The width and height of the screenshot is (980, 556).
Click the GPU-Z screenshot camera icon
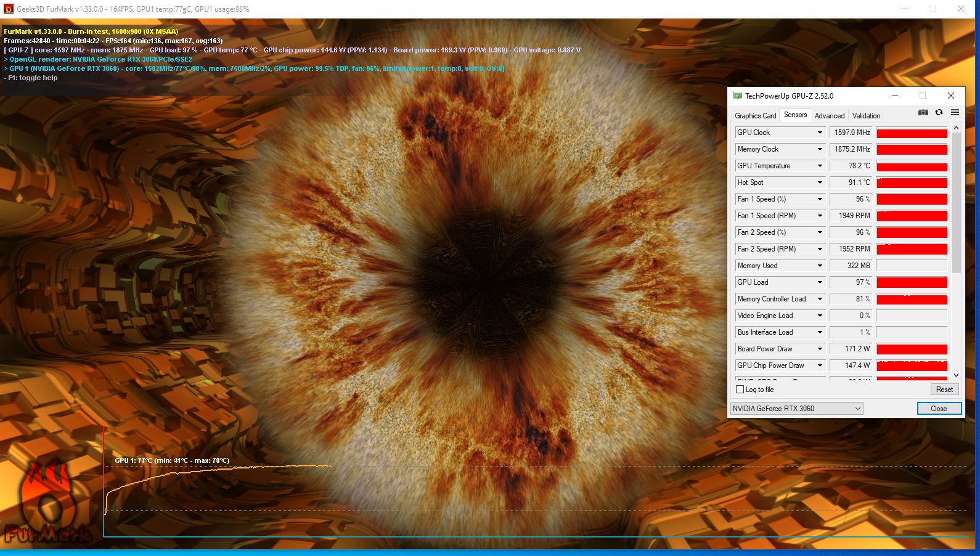tap(923, 112)
